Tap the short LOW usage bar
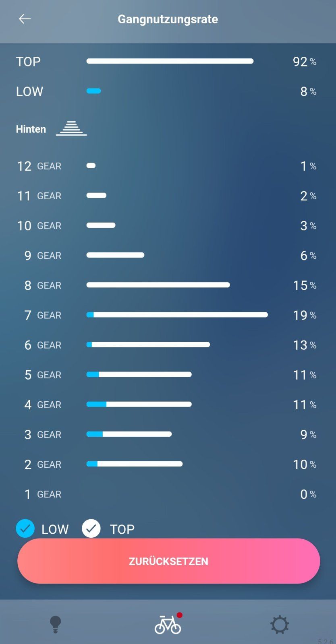This screenshot has height=644, width=336. (x=93, y=91)
